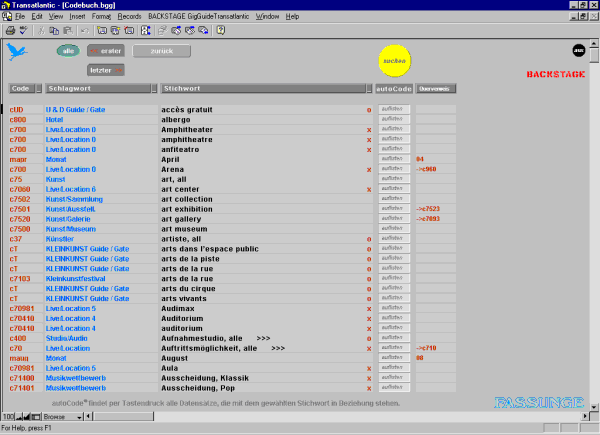
Task: Click the small button beside Schlagwort header
Action: coord(153,88)
